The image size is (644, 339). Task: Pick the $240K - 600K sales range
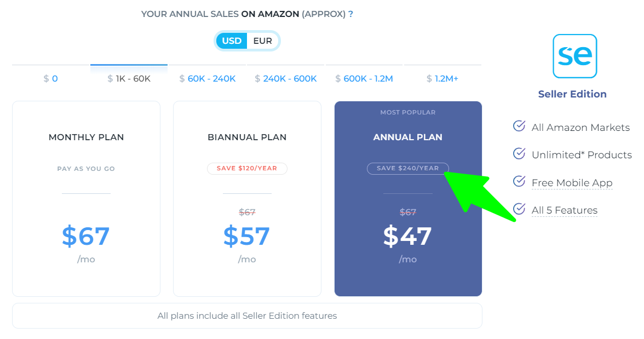(x=286, y=79)
